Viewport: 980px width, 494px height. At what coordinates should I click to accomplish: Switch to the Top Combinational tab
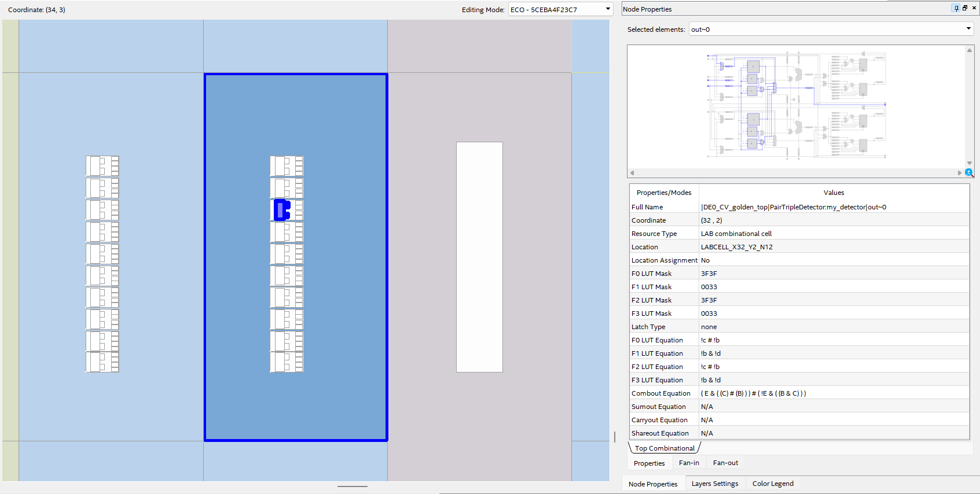point(665,448)
